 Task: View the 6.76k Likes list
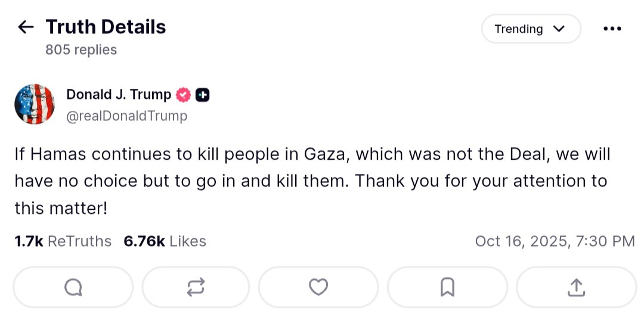[165, 241]
